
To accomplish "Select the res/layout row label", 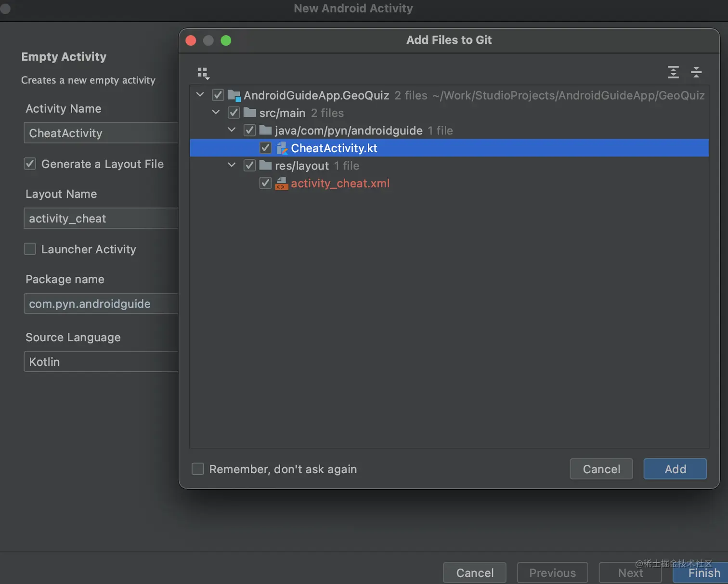I will click(302, 166).
